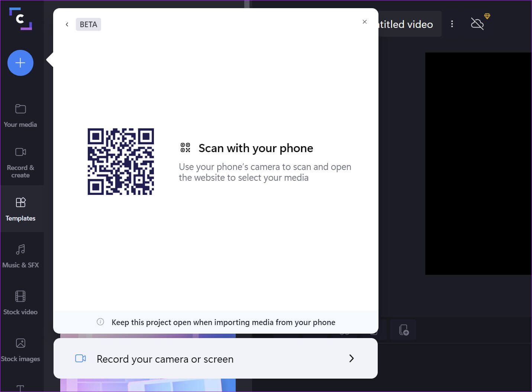The width and height of the screenshot is (532, 392).
Task: Click the template thumbnail below the popup
Action: coord(148,385)
